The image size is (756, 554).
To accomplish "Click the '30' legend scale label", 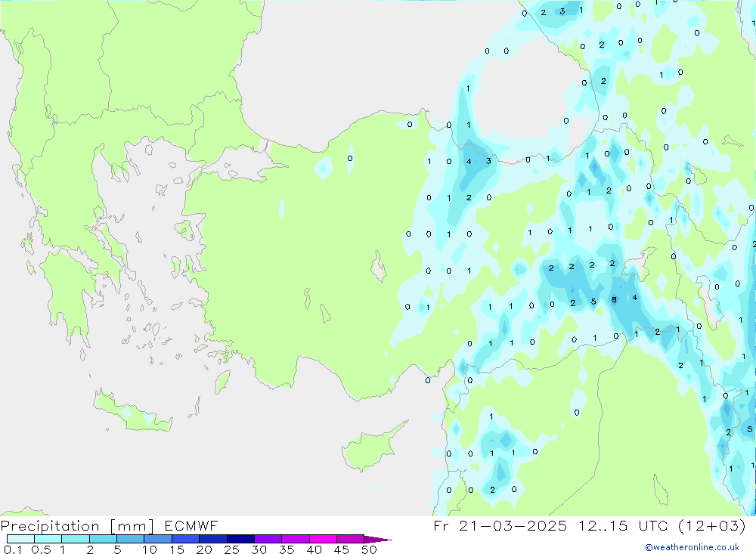I will [x=259, y=549].
